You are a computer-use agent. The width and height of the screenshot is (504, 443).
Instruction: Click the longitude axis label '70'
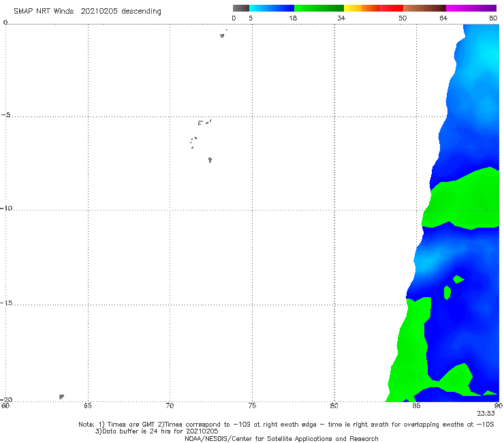click(170, 406)
